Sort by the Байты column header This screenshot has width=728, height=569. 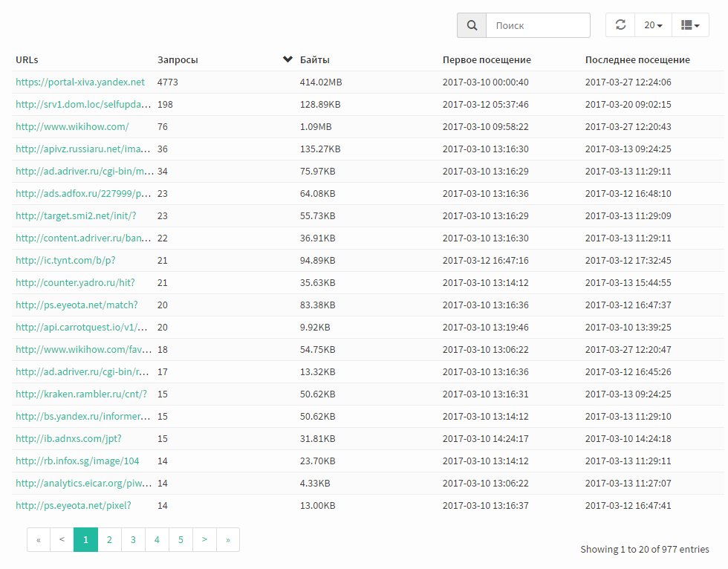315,60
